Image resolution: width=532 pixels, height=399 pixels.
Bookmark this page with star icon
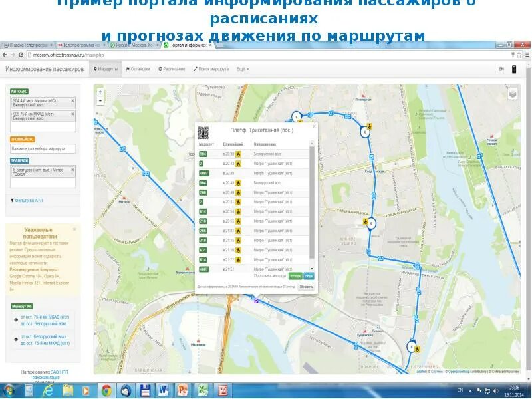click(x=519, y=55)
